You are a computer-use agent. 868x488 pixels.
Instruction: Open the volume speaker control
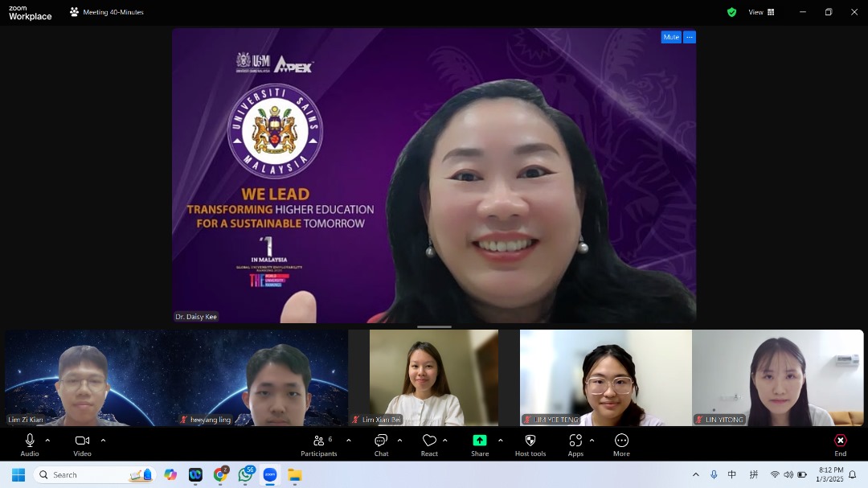(x=788, y=474)
